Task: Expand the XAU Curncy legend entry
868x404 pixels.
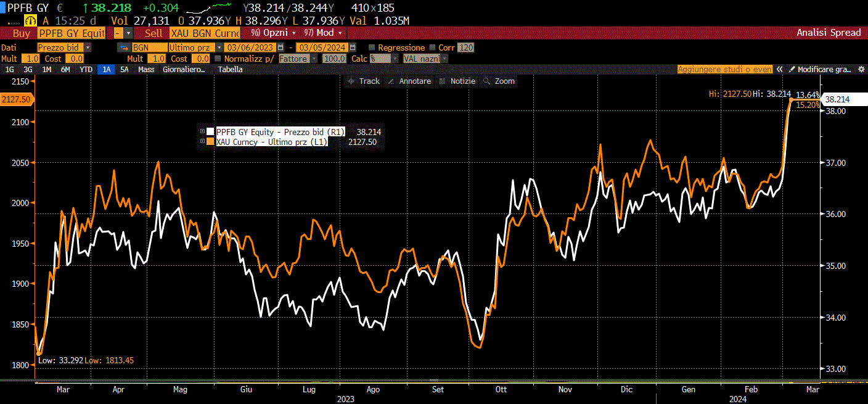Action: pos(202,142)
